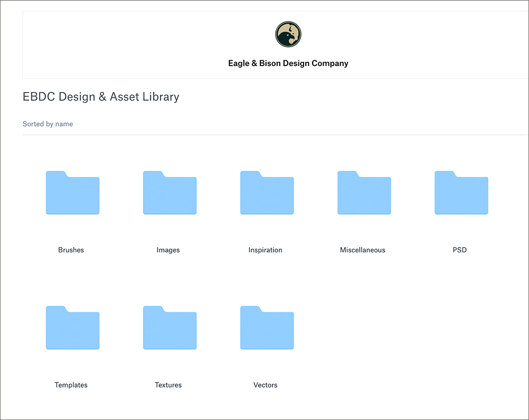529x420 pixels.
Task: Click the Textures folder name
Action: tap(168, 385)
